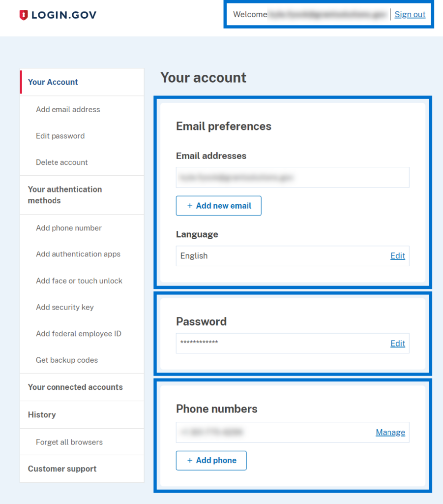This screenshot has height=504, width=443.
Task: Open Add phone number from sidebar
Action: click(68, 228)
